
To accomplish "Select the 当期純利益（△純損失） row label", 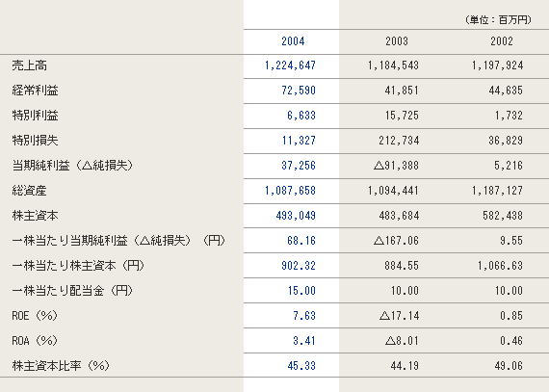I will (x=72, y=166).
